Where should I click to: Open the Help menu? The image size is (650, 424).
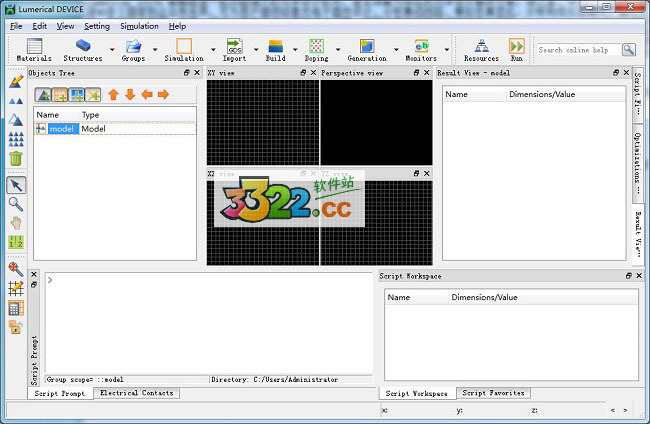[177, 26]
